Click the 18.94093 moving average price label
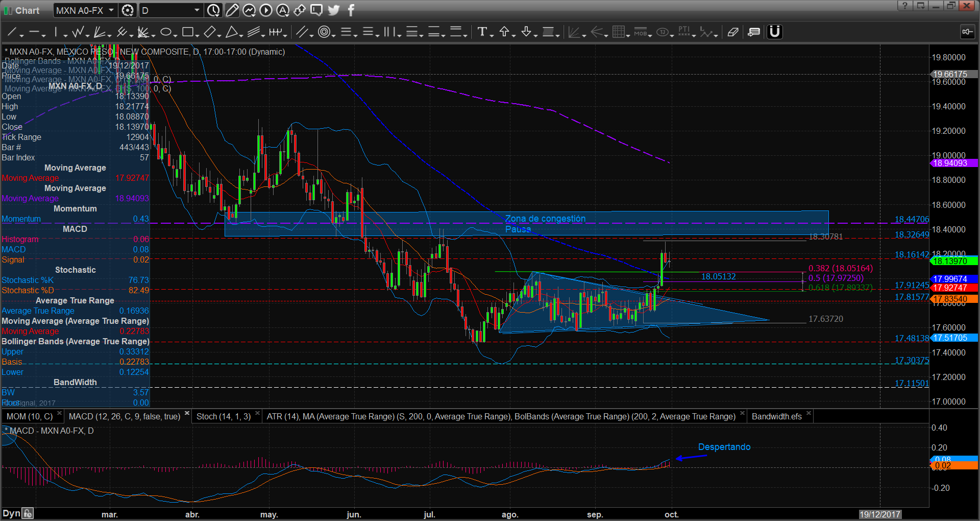980x521 pixels. click(x=953, y=163)
